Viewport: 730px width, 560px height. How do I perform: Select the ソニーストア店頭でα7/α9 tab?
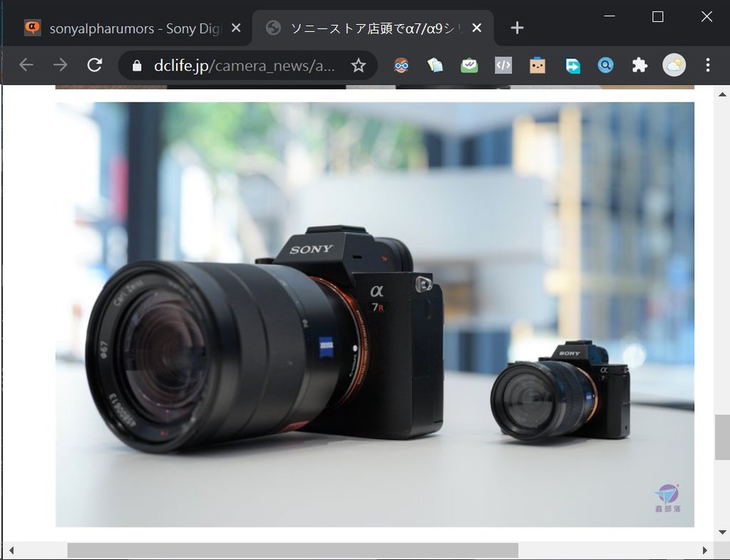pyautogui.click(x=372, y=28)
